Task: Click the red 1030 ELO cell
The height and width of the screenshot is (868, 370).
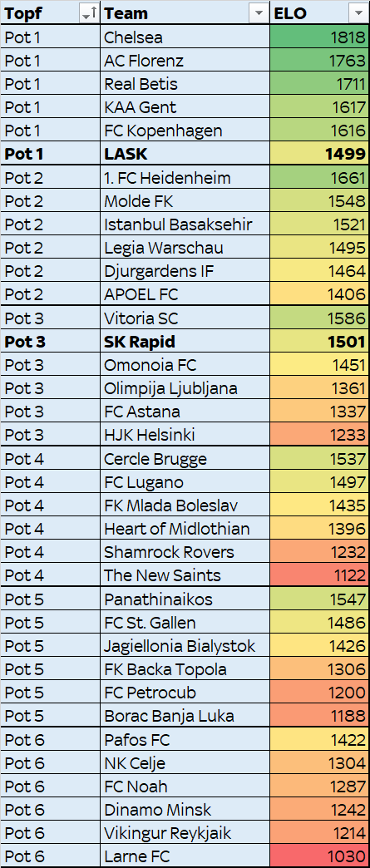Action: coord(319,856)
